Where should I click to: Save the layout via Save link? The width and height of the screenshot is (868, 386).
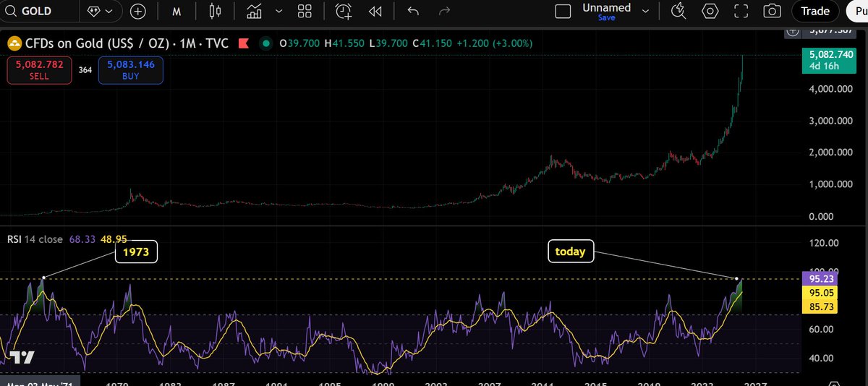point(606,17)
